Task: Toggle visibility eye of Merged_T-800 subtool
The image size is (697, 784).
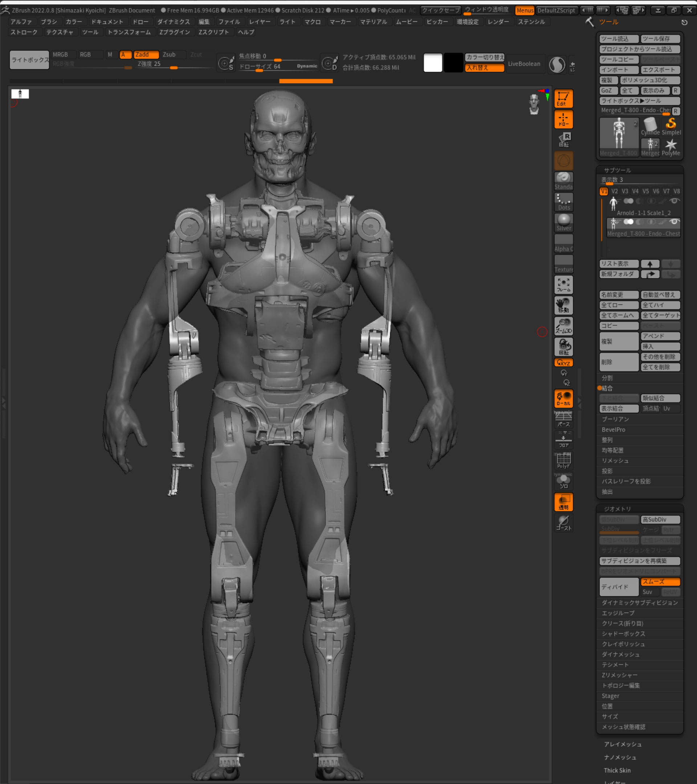Action: pyautogui.click(x=674, y=222)
